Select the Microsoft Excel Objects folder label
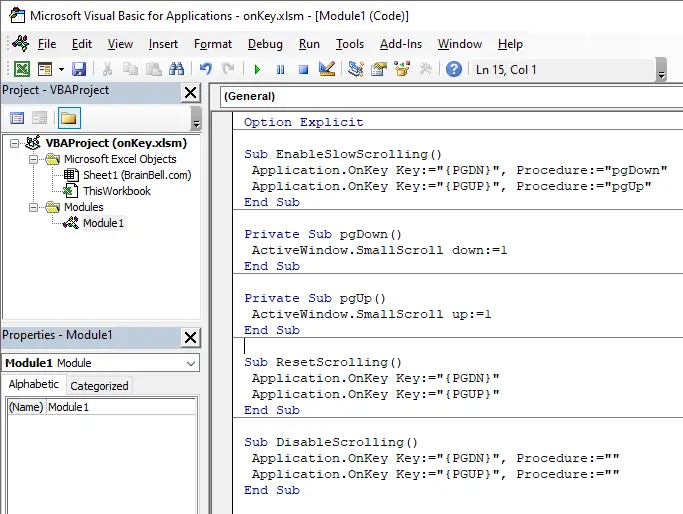 click(120, 159)
